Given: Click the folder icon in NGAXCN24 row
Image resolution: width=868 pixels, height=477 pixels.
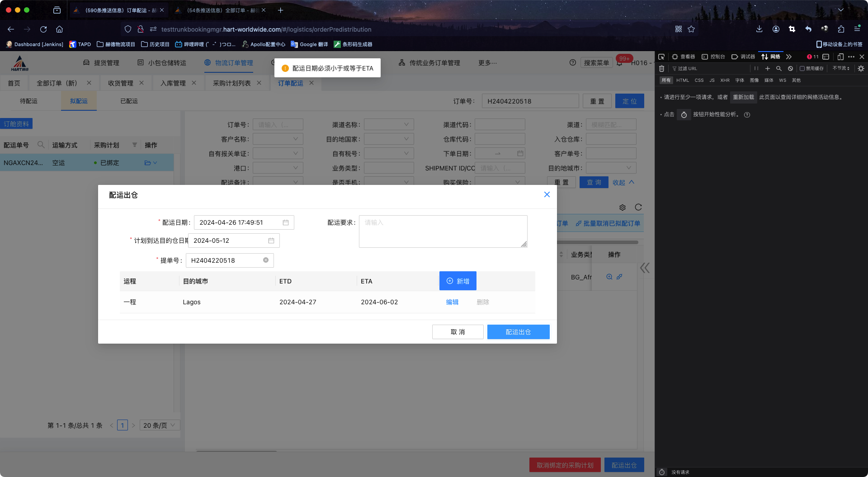Looking at the screenshot, I should click(x=148, y=163).
